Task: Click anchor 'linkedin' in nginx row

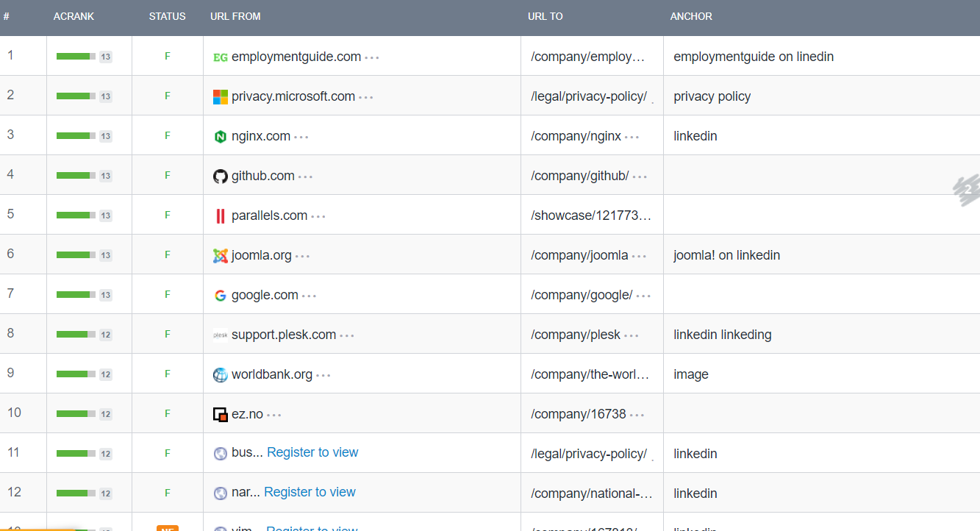Action: [x=695, y=136]
